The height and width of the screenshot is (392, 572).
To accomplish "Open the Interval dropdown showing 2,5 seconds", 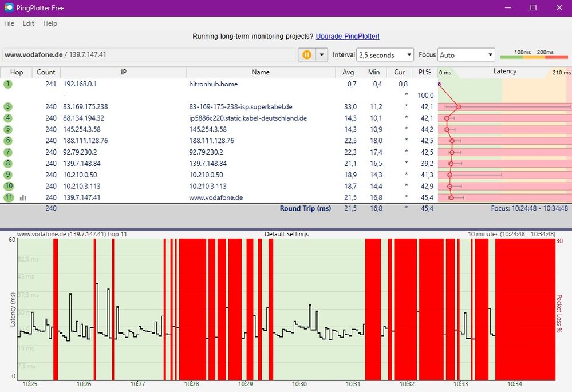I will [385, 55].
